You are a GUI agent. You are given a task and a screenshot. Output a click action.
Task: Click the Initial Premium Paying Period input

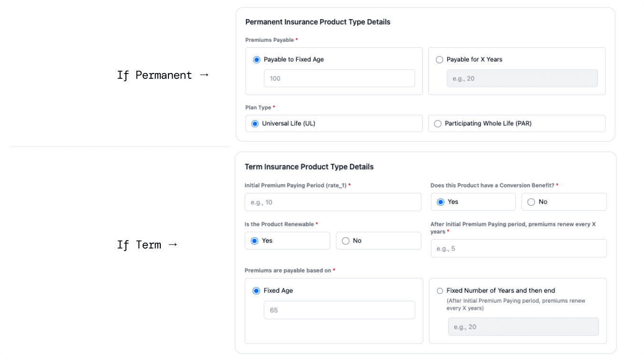333,202
